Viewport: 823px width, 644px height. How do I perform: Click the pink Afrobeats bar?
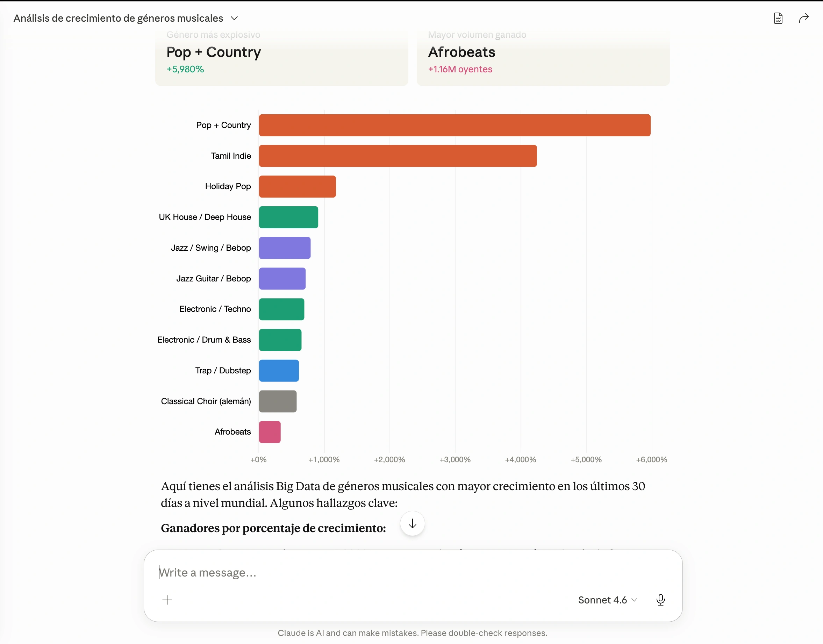[x=270, y=432]
